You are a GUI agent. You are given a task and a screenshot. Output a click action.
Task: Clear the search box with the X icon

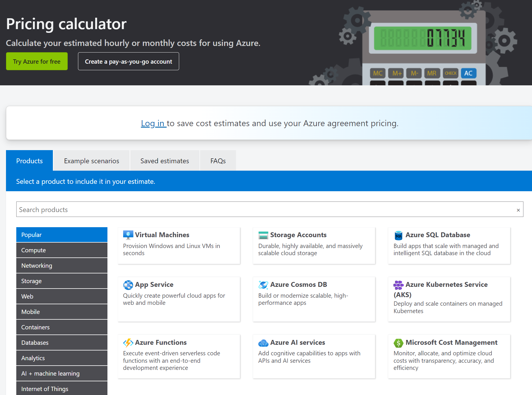click(x=518, y=210)
